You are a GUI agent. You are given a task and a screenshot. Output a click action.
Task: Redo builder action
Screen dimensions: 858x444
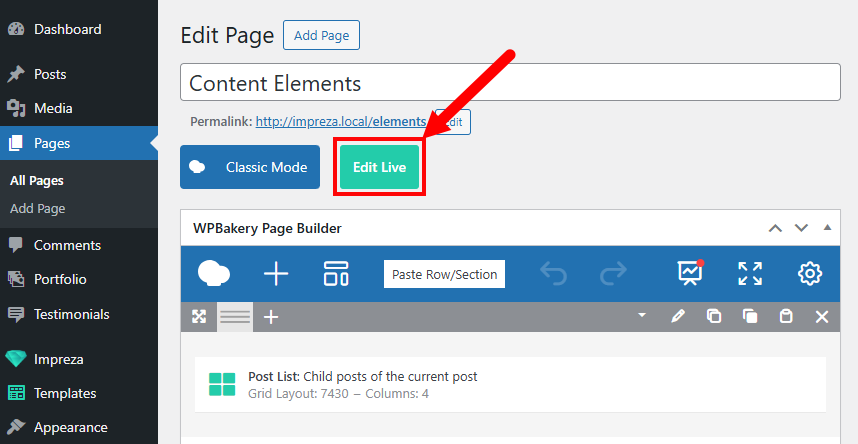click(x=613, y=274)
